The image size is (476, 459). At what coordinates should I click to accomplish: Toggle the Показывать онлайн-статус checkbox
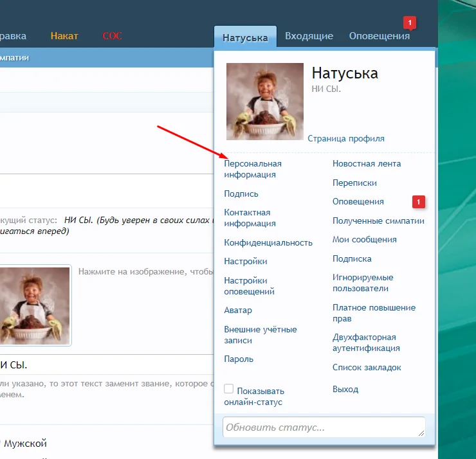coord(228,389)
